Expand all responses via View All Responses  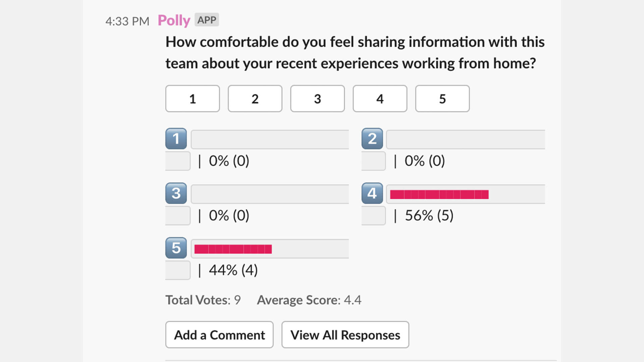(346, 335)
